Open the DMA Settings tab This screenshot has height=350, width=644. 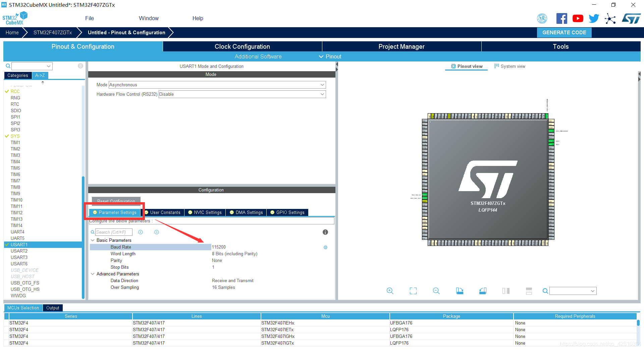click(246, 212)
